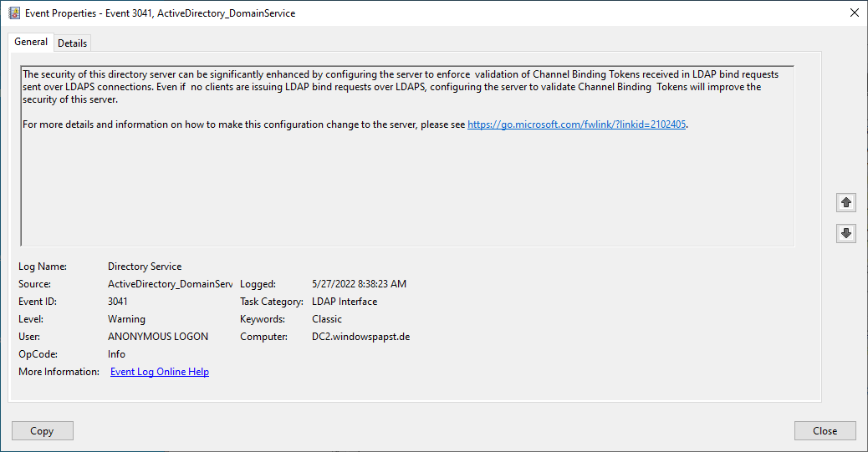Click the Level value Warning
This screenshot has width=868, height=452.
[126, 319]
